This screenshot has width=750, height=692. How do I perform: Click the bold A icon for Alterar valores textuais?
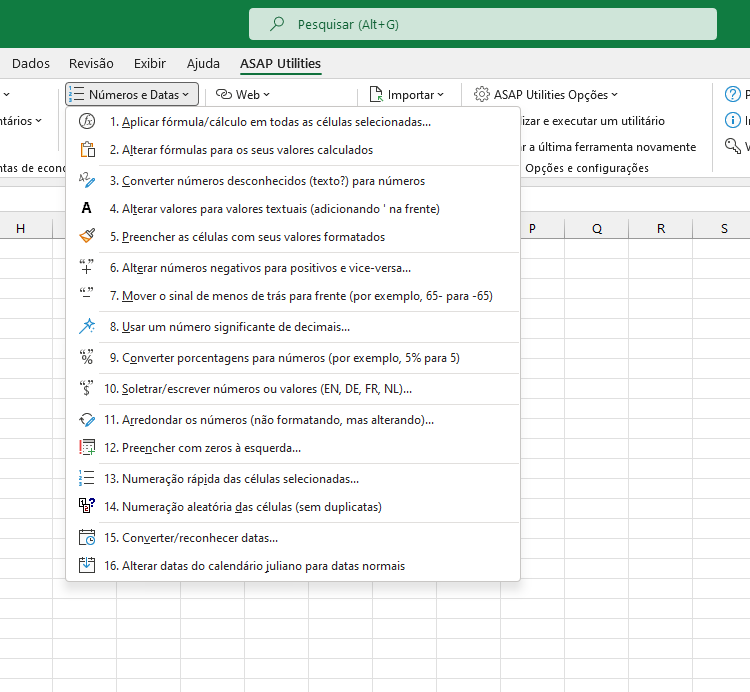(86, 208)
